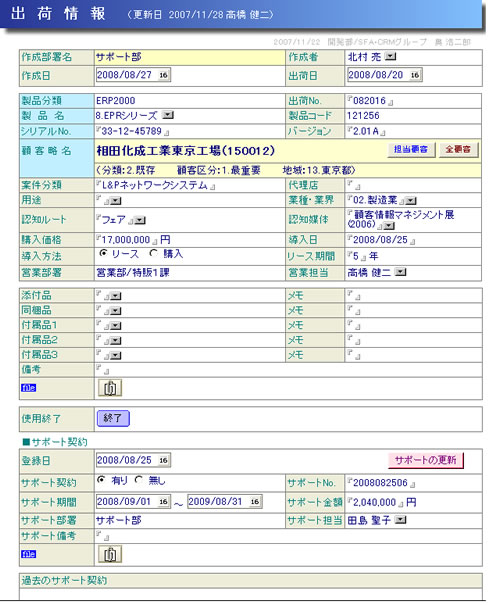Select 有り support contract option

(101, 480)
